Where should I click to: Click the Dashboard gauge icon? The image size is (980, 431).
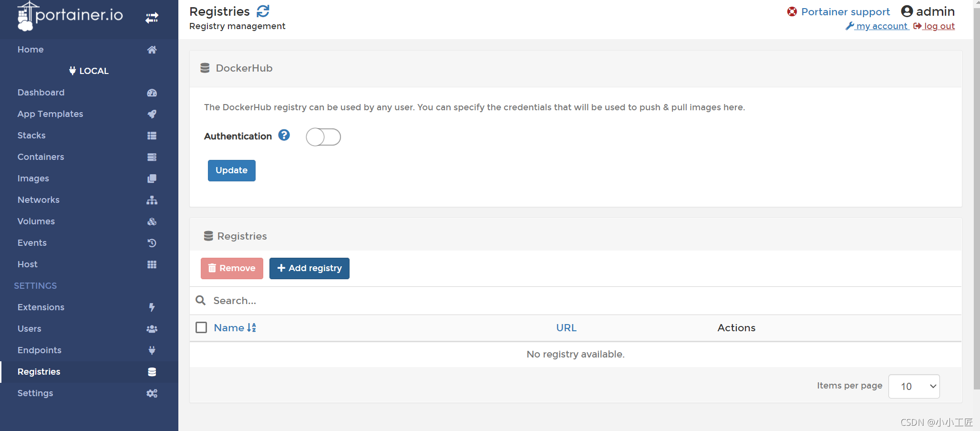[152, 93]
